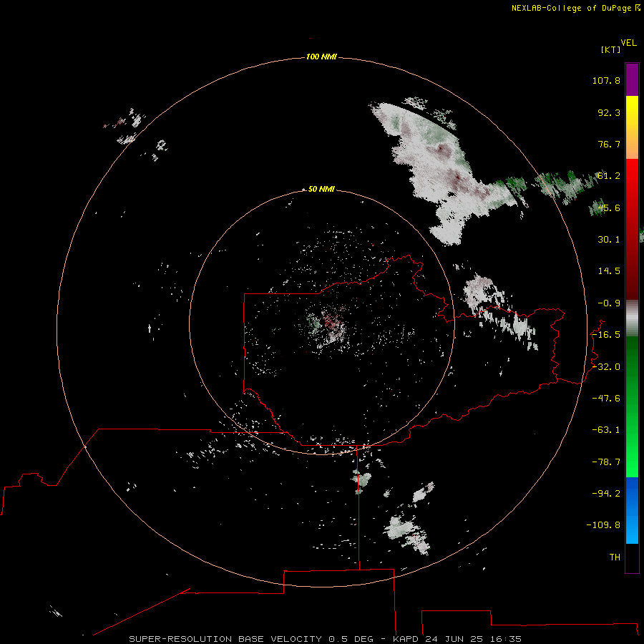Click the 61.2 legend value
The height and width of the screenshot is (644, 644).
coord(609,176)
